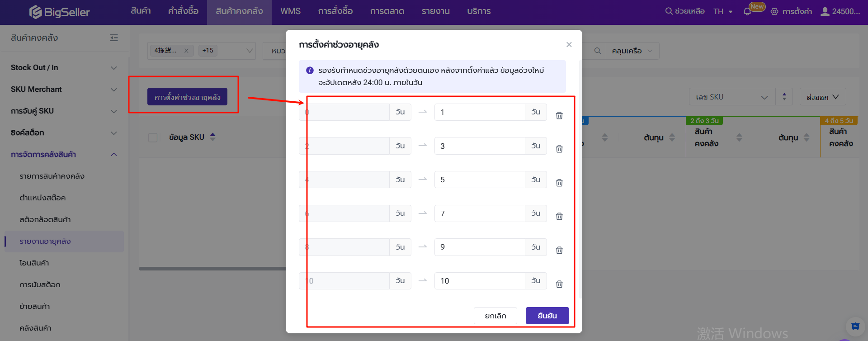Click the end-day field containing 3
Viewport: 868px width, 341px height.
479,146
